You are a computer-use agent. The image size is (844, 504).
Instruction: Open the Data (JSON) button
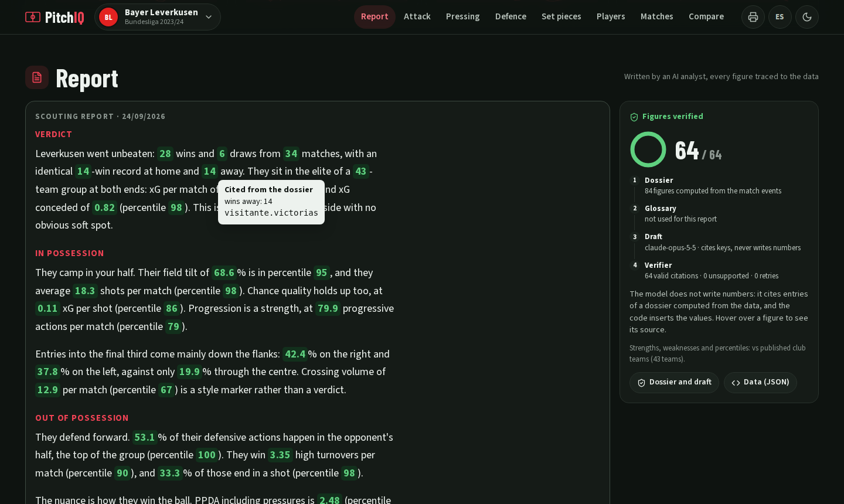coord(760,382)
